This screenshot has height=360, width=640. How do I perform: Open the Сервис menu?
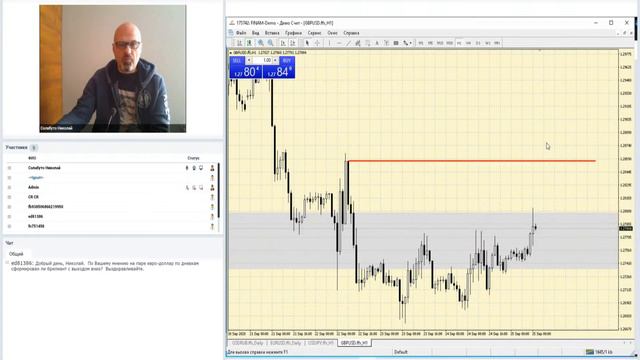coord(315,33)
